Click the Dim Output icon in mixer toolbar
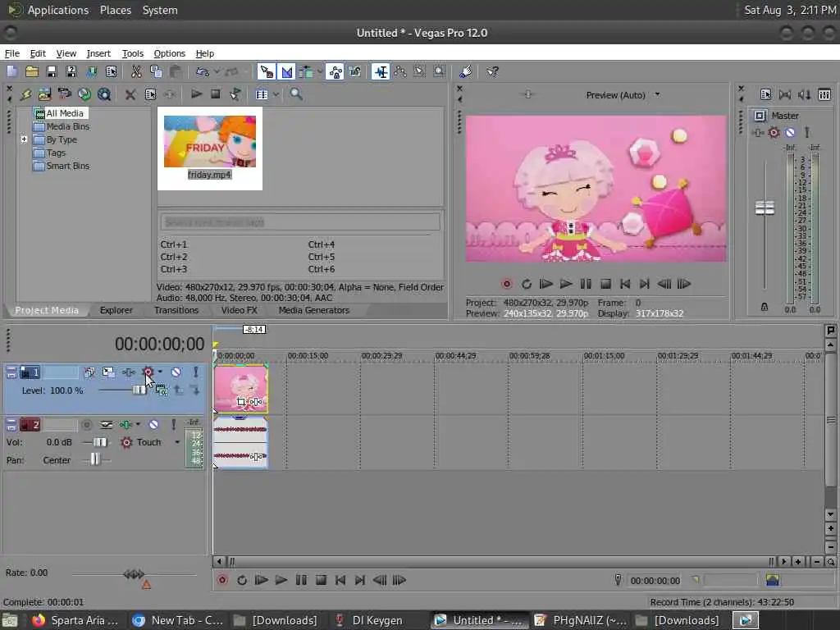Viewport: 840px width, 630px height. (804, 95)
